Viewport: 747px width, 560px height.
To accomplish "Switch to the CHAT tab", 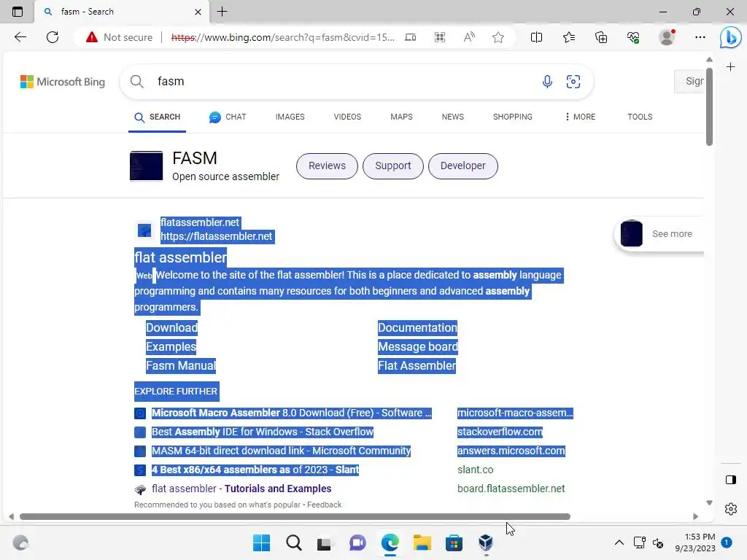I will point(228,117).
